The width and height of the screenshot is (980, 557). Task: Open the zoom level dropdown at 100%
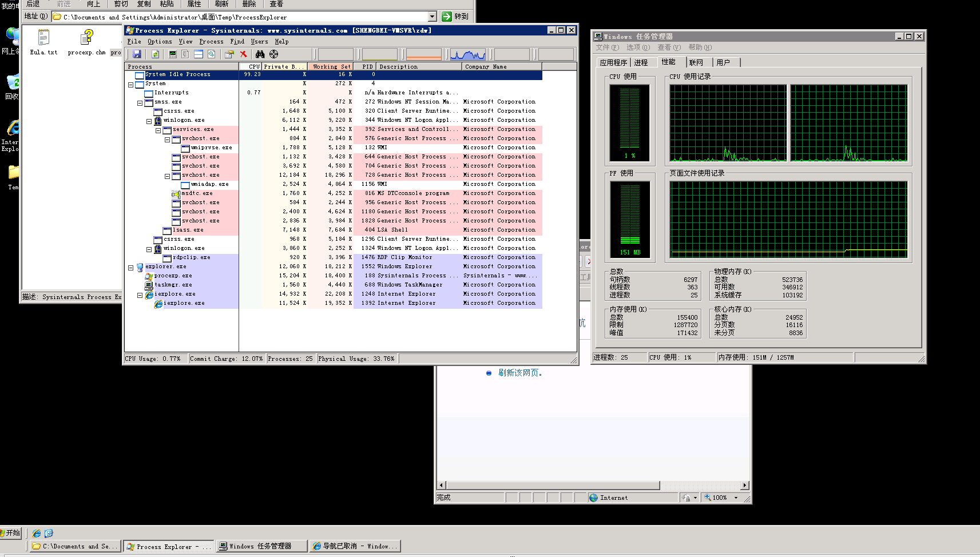pyautogui.click(x=736, y=498)
